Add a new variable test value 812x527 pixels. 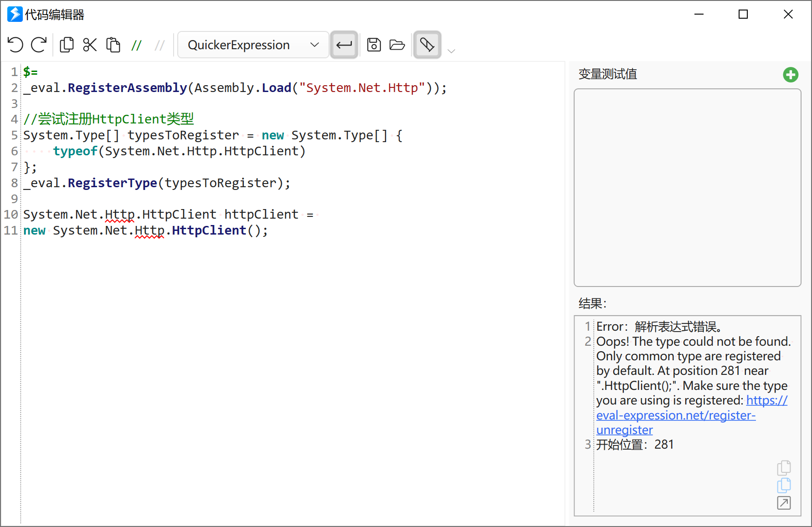(x=791, y=75)
